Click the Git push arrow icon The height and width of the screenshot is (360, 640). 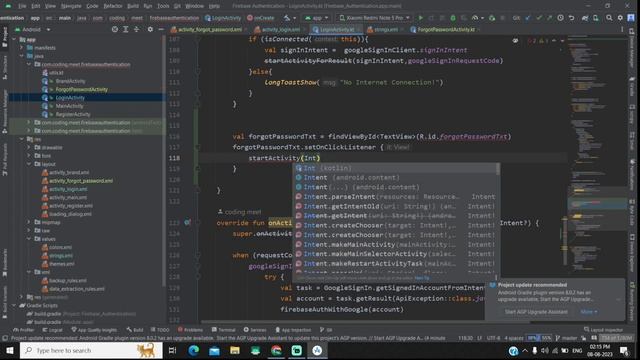click(549, 18)
